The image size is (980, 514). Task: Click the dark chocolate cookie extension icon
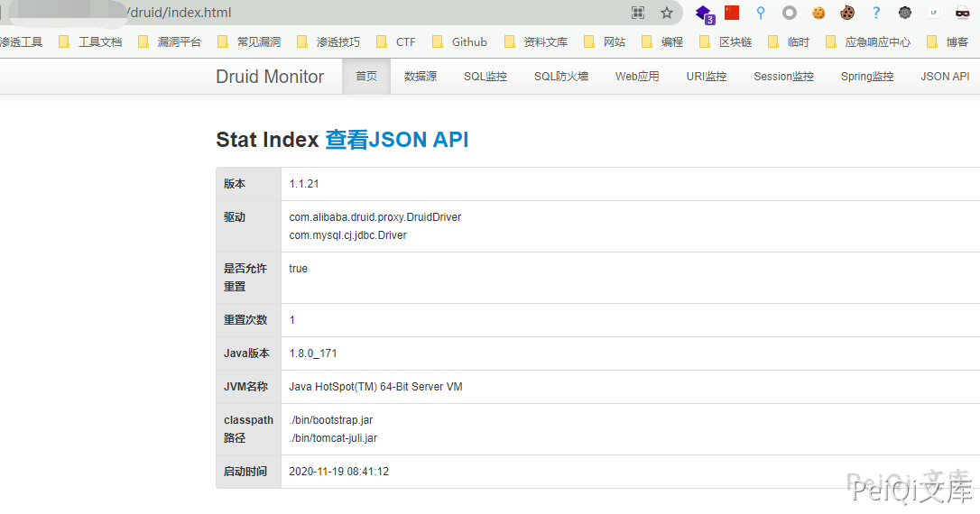point(847,13)
